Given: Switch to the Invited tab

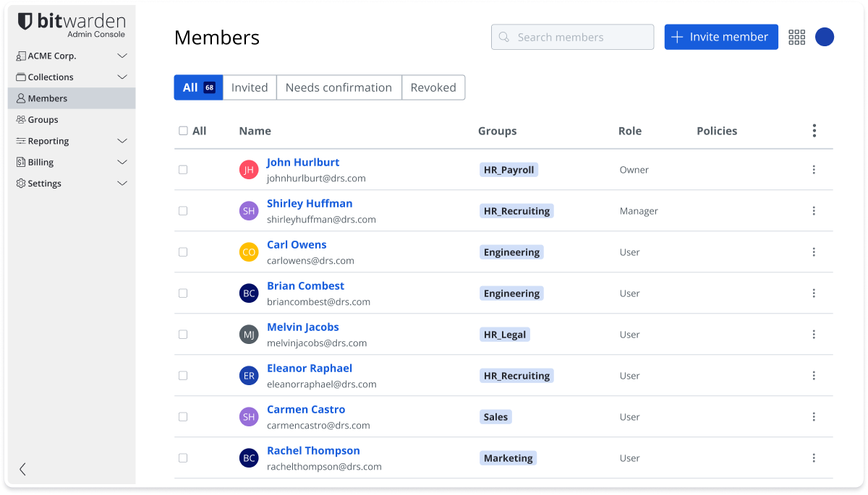Looking at the screenshot, I should (x=250, y=87).
